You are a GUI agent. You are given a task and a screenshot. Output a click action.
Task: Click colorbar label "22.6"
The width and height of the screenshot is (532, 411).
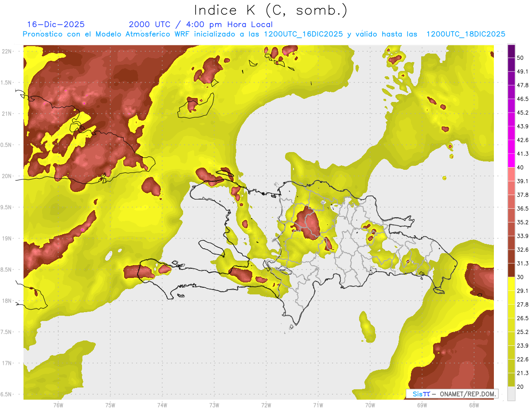coord(523,359)
